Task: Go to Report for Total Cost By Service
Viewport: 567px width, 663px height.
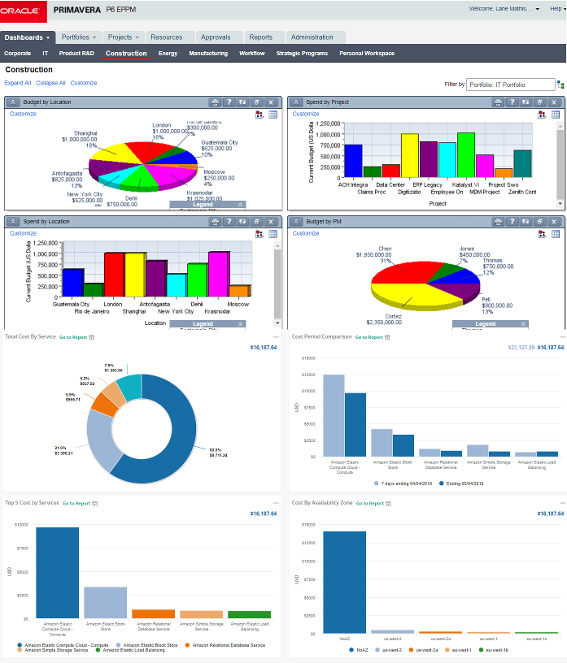Action: coord(73,337)
